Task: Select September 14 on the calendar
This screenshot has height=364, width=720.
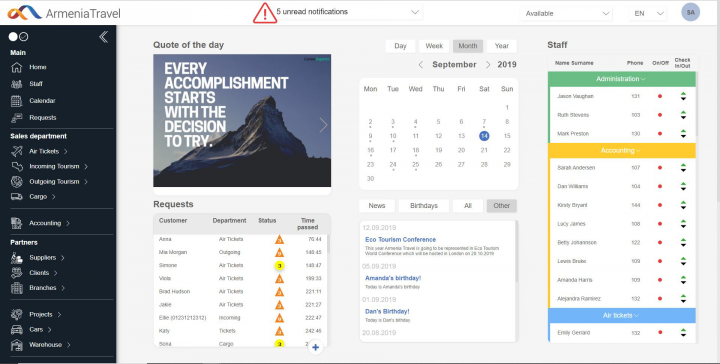Action: pyautogui.click(x=484, y=136)
